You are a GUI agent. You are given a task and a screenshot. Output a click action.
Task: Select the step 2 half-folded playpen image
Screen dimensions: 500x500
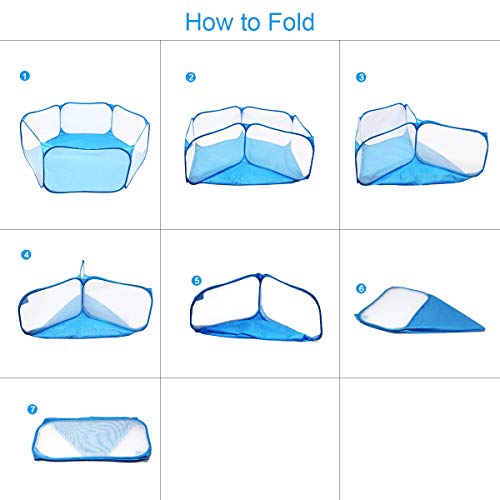coord(249,146)
